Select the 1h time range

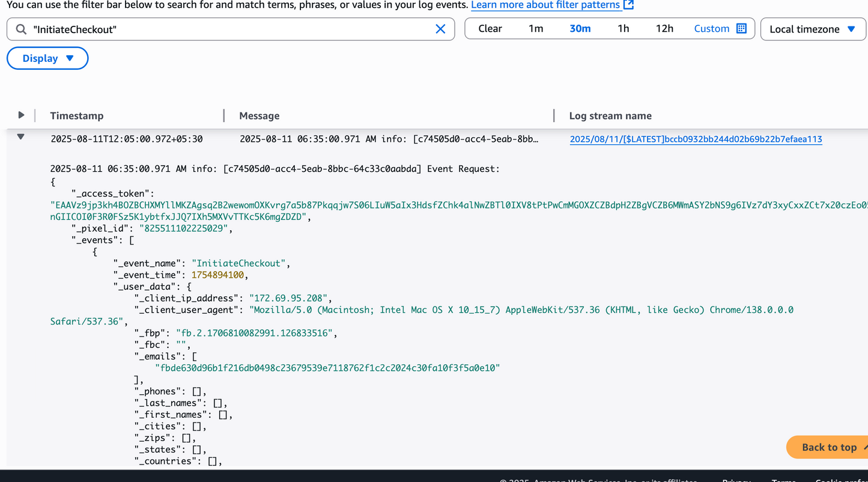[623, 29]
